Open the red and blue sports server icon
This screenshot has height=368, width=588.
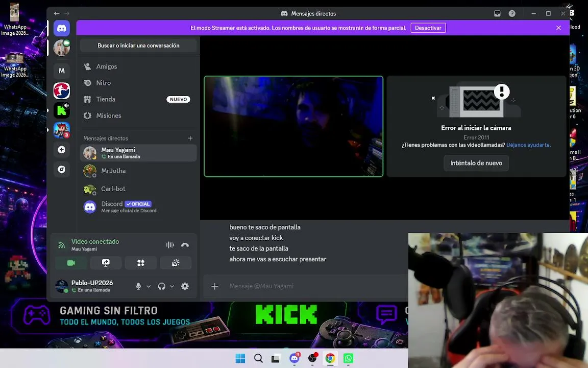click(61, 90)
